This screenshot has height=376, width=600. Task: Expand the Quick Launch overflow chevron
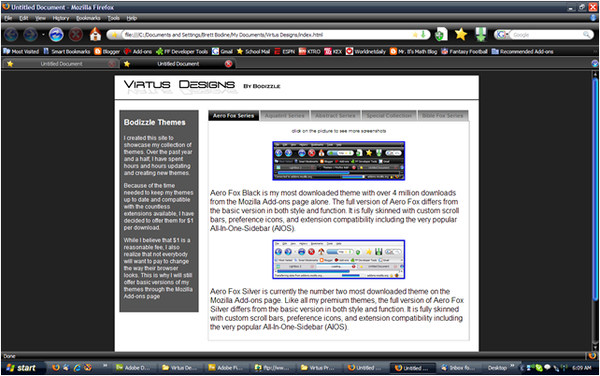click(105, 366)
